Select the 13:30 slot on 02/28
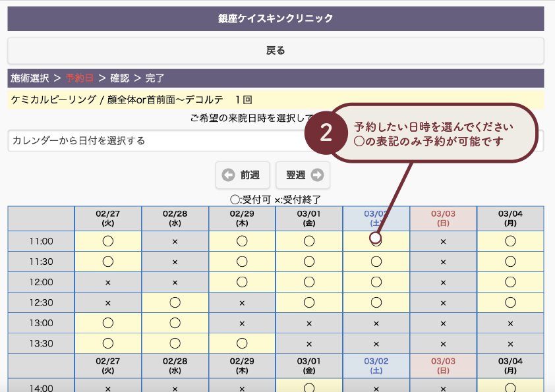Screen dimensions: 555x392 [175, 344]
